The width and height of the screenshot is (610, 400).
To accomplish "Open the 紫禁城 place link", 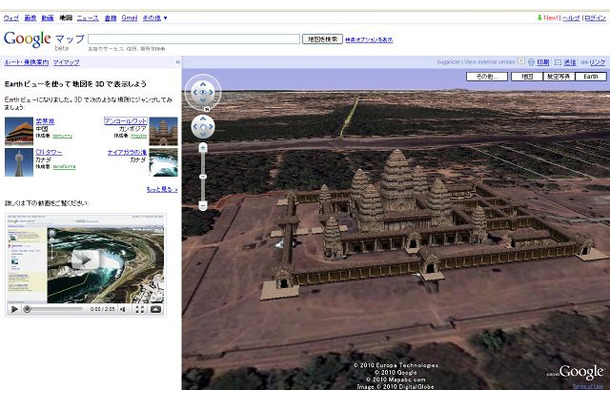I will pyautogui.click(x=45, y=121).
